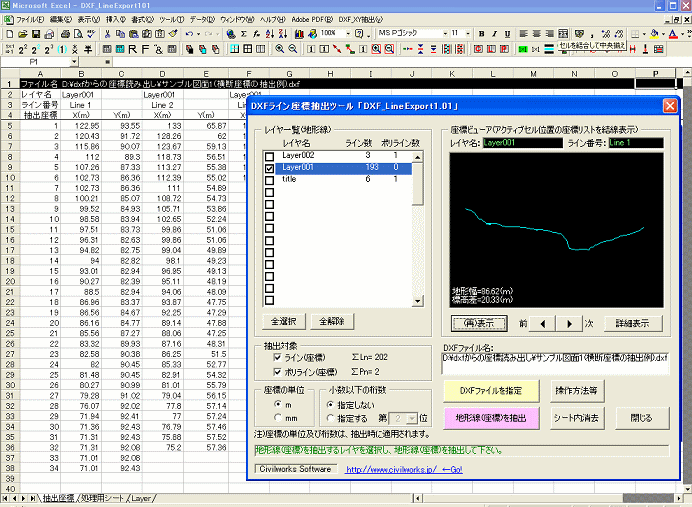
Task: Open the civilworks.jp link
Action: (x=404, y=469)
